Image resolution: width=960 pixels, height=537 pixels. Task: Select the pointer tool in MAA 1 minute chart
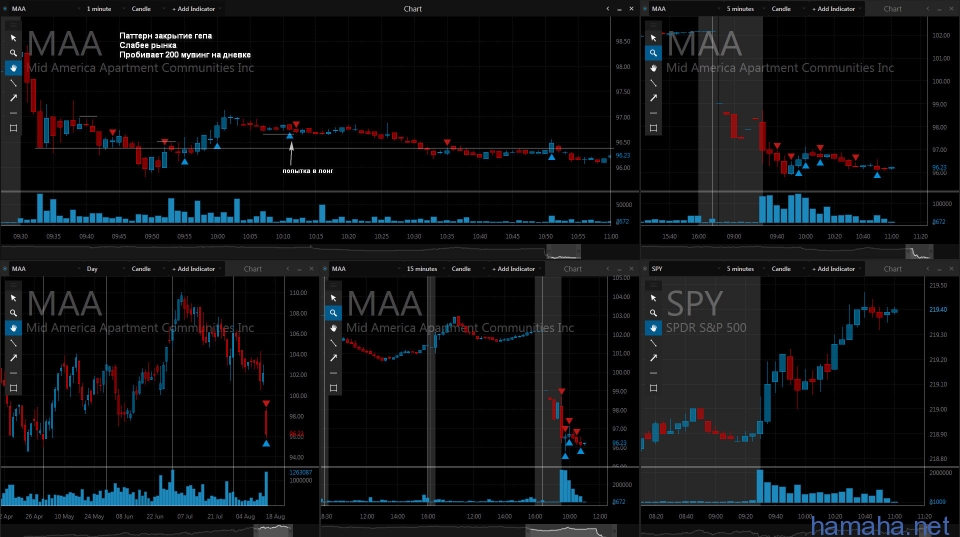click(13, 38)
